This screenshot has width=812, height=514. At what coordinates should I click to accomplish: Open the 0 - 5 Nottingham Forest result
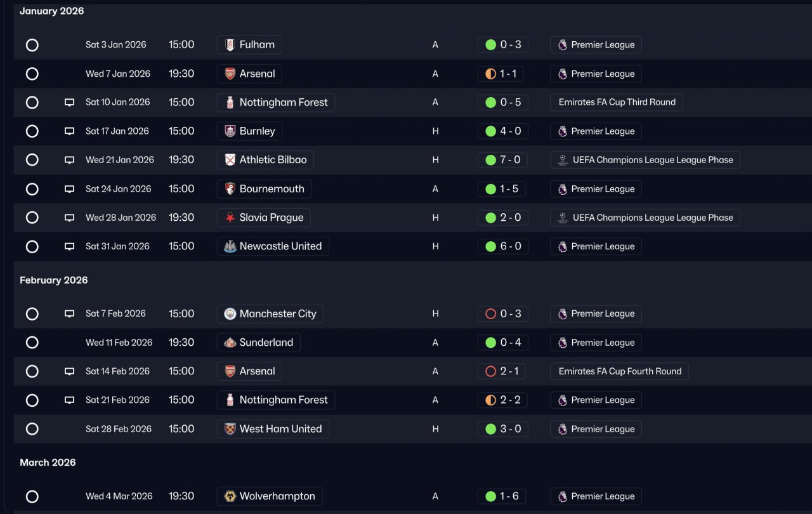pyautogui.click(x=503, y=102)
